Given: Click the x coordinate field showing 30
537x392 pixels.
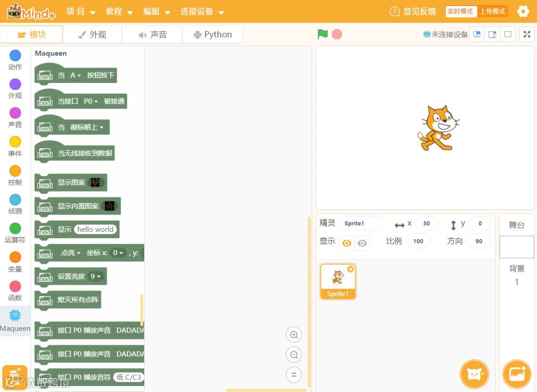Looking at the screenshot, I should pyautogui.click(x=427, y=223).
